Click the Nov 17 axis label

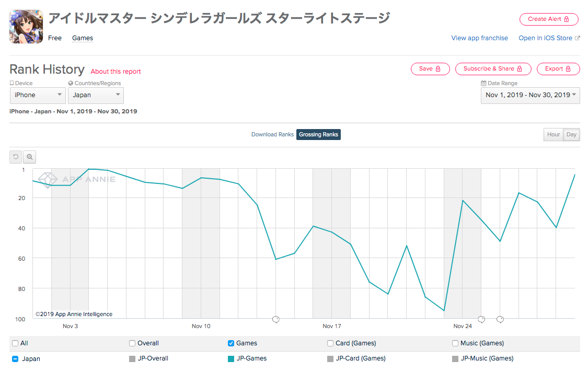click(332, 326)
